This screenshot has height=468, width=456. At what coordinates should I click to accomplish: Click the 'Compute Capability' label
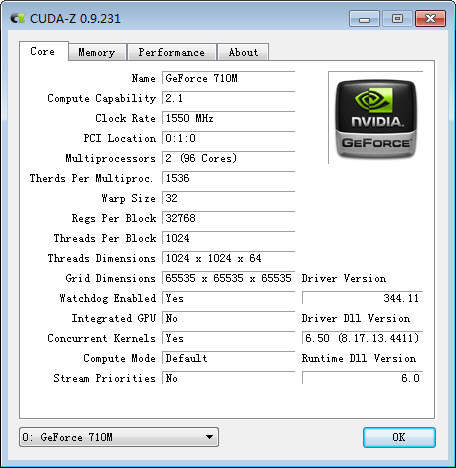102,98
